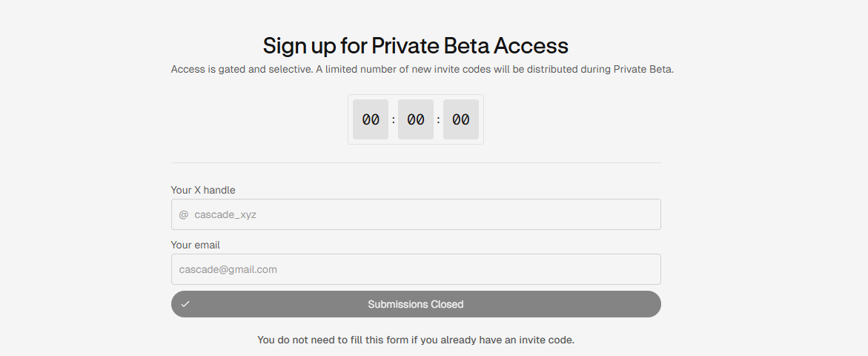Click the cascade_xyz placeholder text
Screen dimensions: 868x356
tap(225, 214)
